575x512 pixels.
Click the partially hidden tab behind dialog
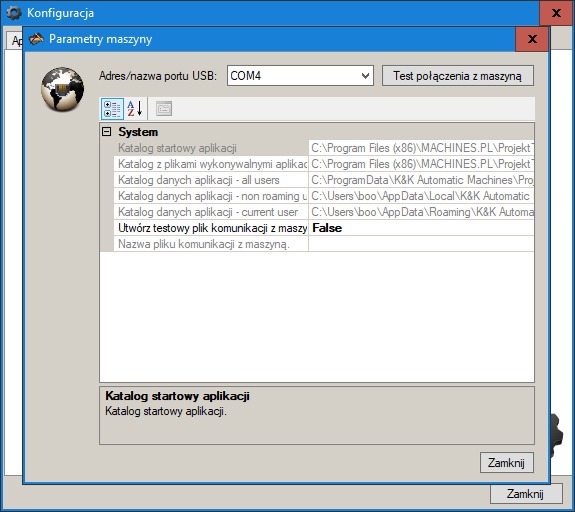pos(15,40)
